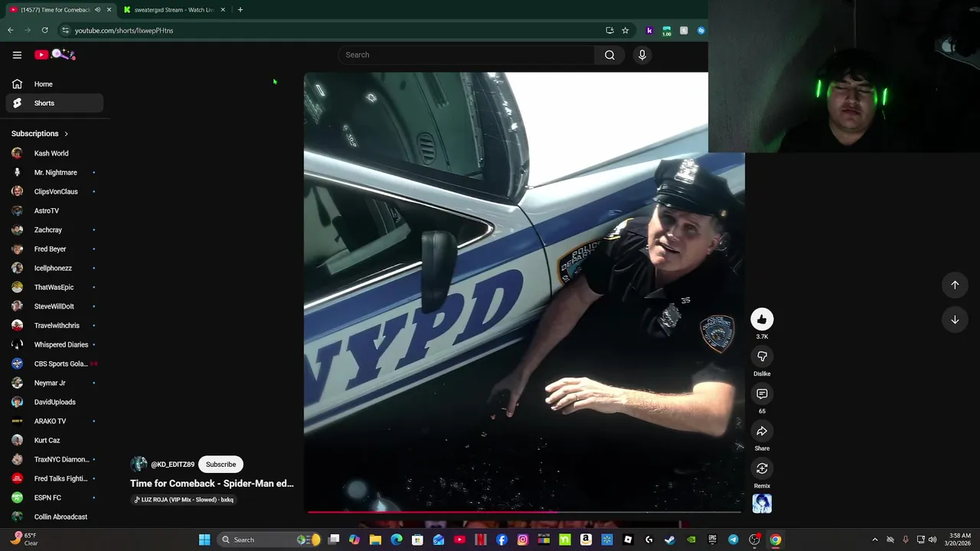Click the search magnifier button
The height and width of the screenshot is (551, 980).
coord(609,54)
